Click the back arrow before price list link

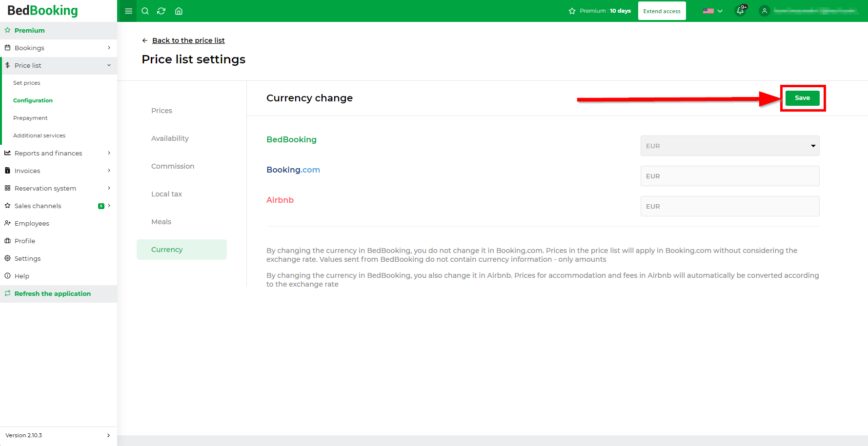click(x=145, y=40)
